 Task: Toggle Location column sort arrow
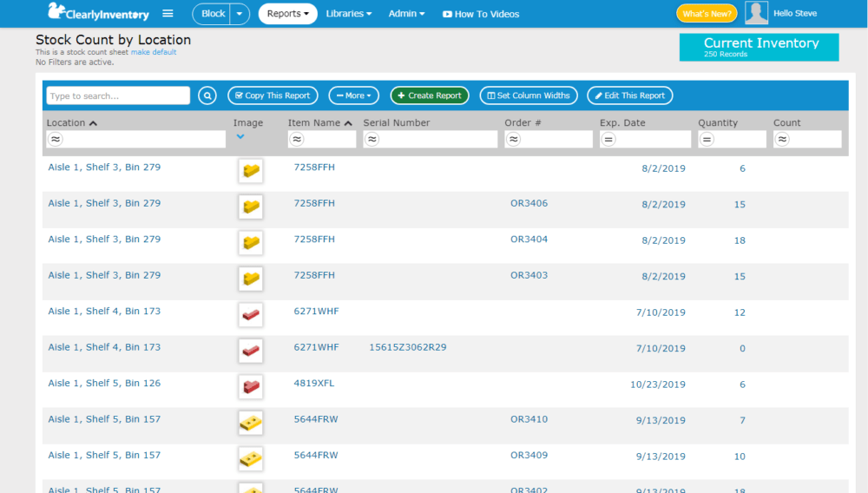coord(93,123)
